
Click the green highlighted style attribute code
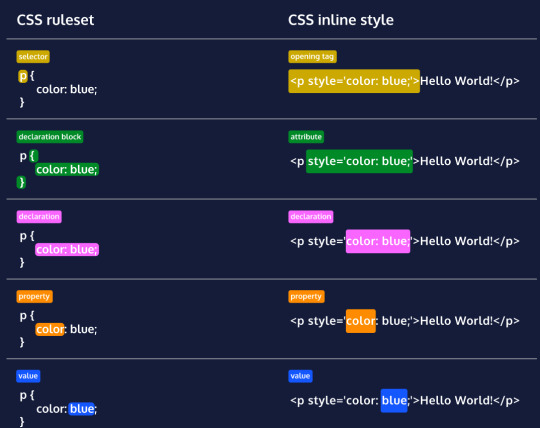359,161
